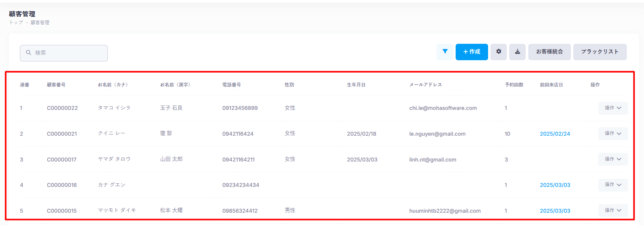Click the magnifier icon in search box
This screenshot has height=226, width=644.
coord(29,53)
